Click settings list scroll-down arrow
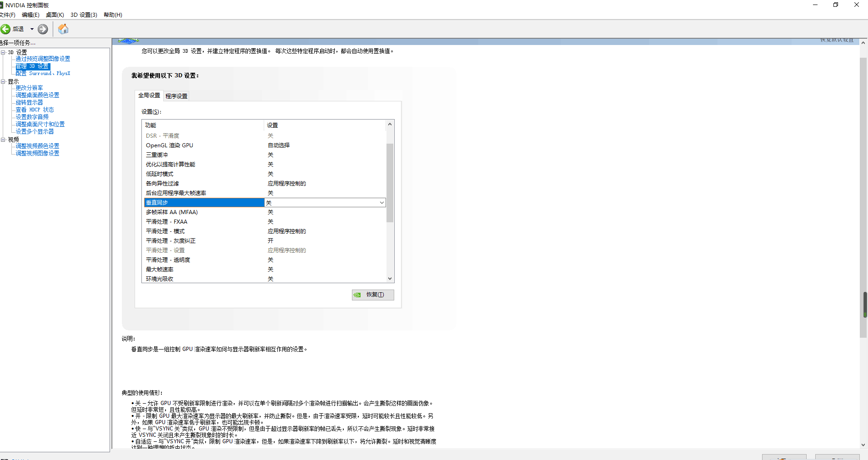 [390, 279]
